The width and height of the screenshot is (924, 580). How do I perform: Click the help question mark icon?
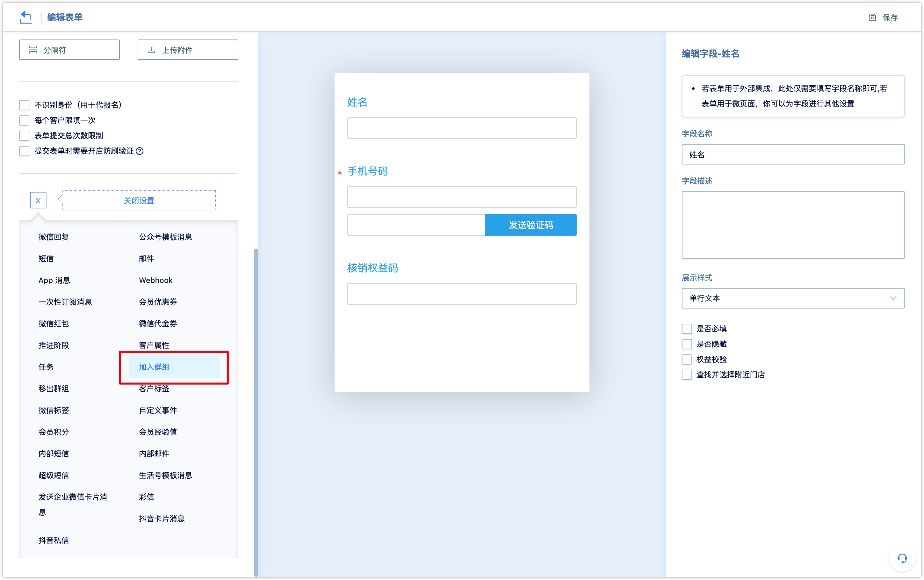(x=140, y=151)
